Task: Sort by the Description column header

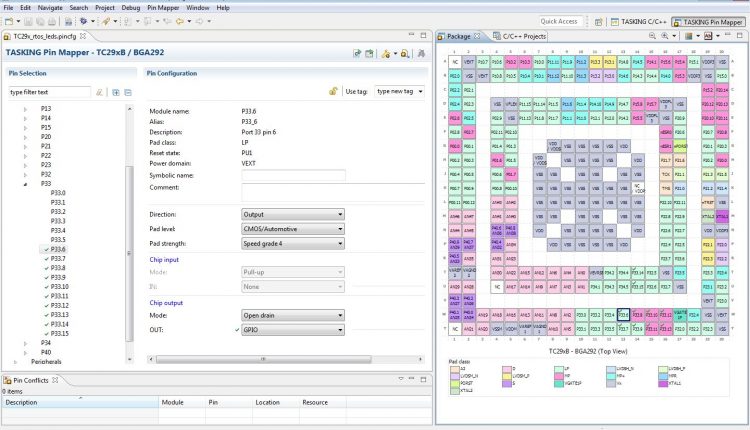Action: pos(80,402)
